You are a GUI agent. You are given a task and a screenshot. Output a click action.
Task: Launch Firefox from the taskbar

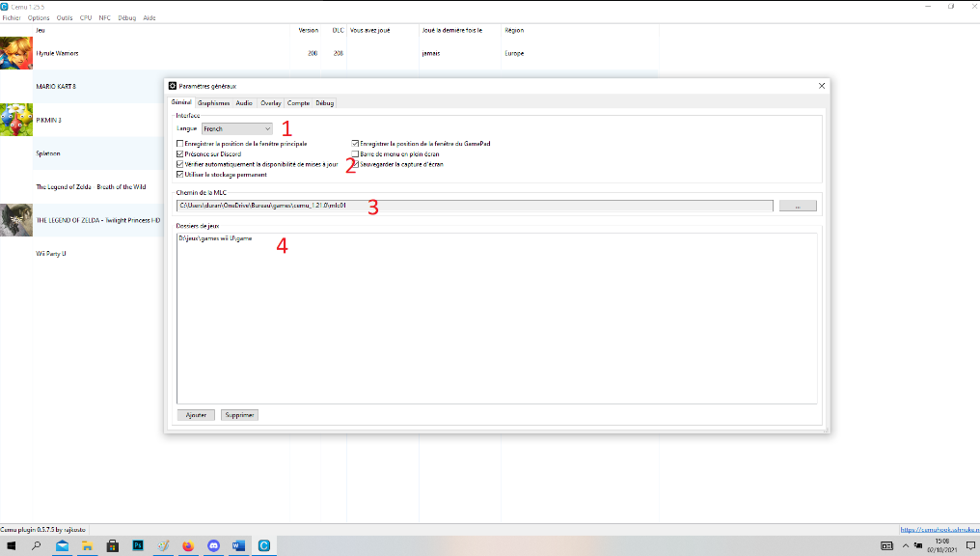pos(188,546)
